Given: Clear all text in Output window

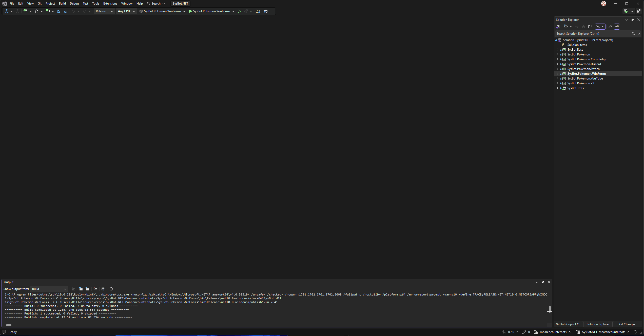Looking at the screenshot, I should point(95,289).
